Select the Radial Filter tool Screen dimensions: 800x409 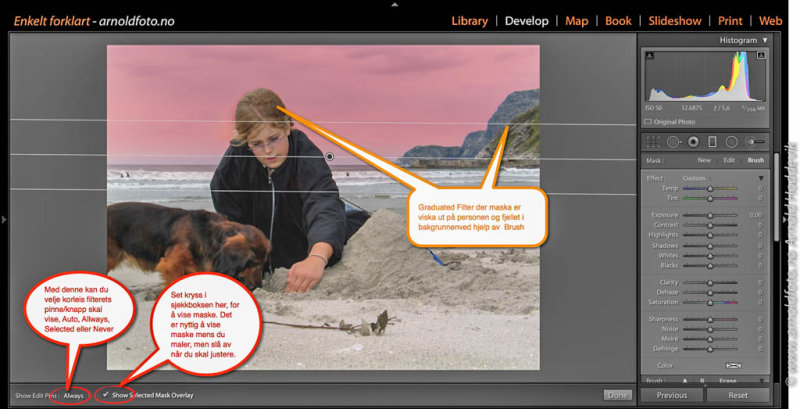pyautogui.click(x=732, y=142)
